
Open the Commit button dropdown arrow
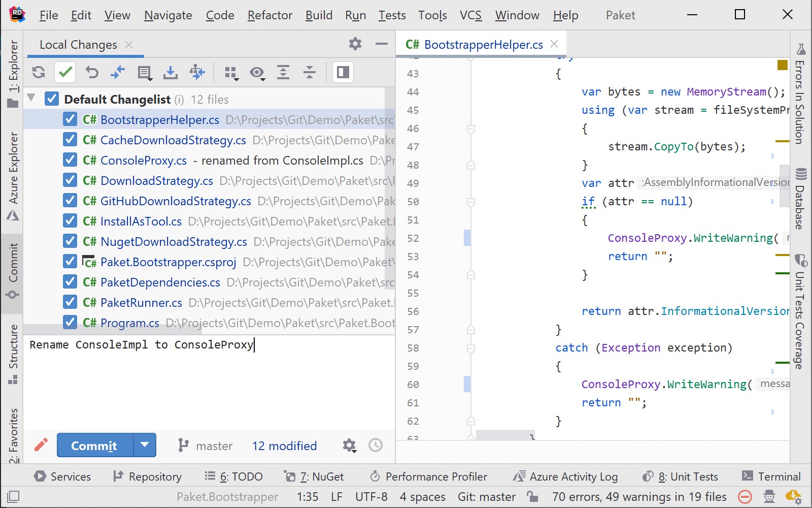pyautogui.click(x=145, y=445)
